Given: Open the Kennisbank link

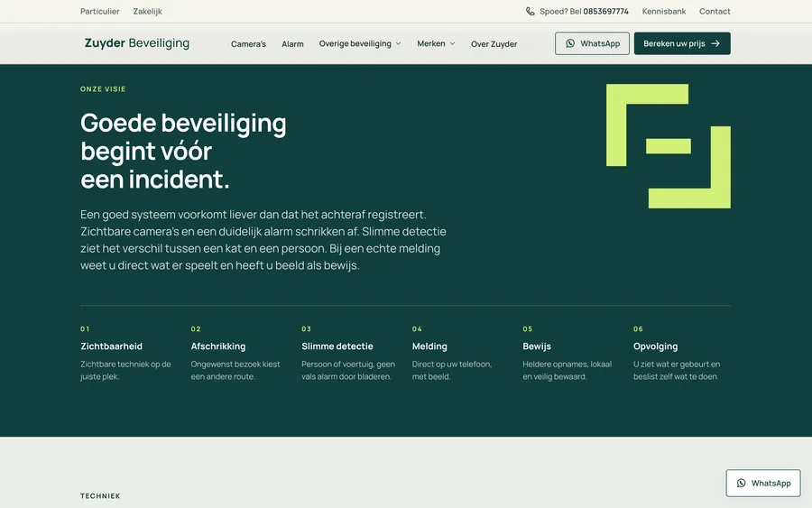Looking at the screenshot, I should pyautogui.click(x=664, y=12).
